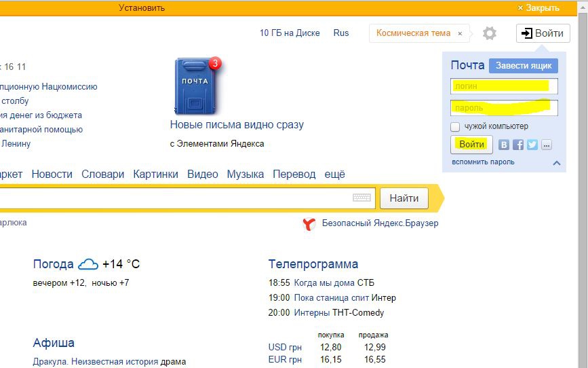Click the ночью +7 forecast text

point(111,282)
